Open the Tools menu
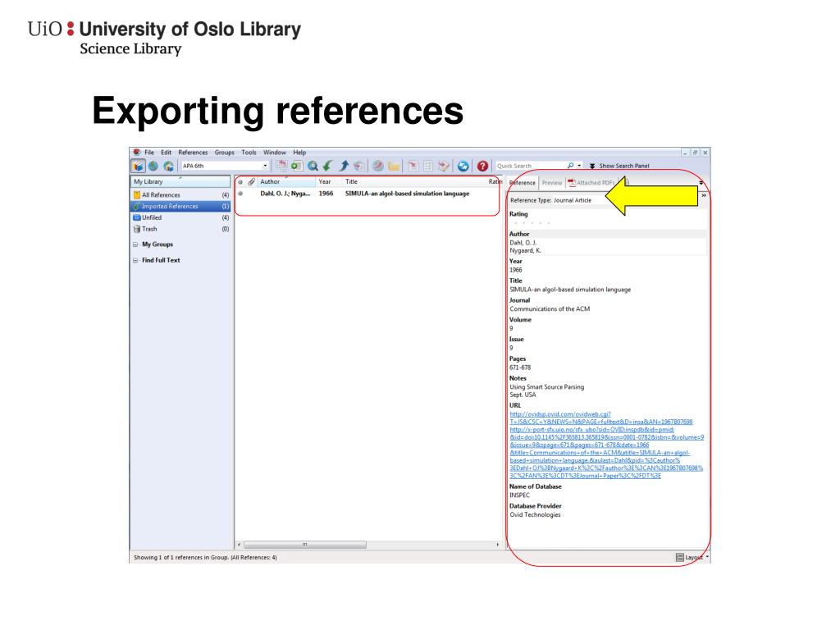Viewport: 840px width, 630px height. coord(249,153)
